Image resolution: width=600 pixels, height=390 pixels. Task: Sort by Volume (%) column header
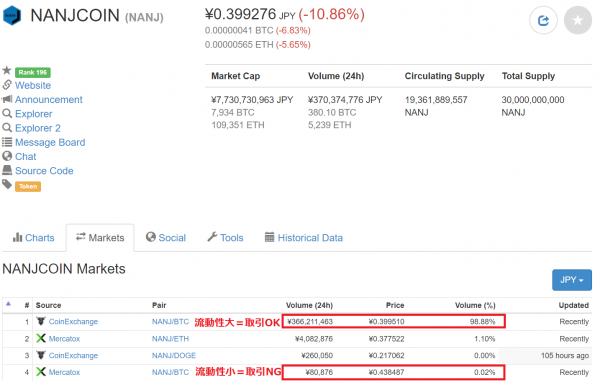[x=475, y=305]
